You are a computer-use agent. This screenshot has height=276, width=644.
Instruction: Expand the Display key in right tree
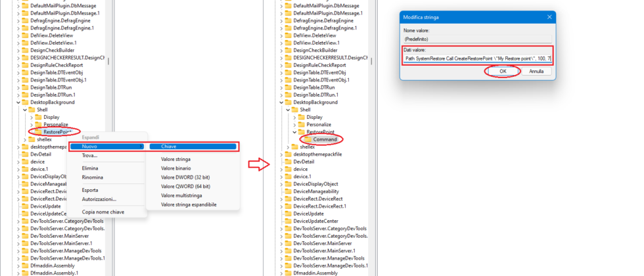294,117
